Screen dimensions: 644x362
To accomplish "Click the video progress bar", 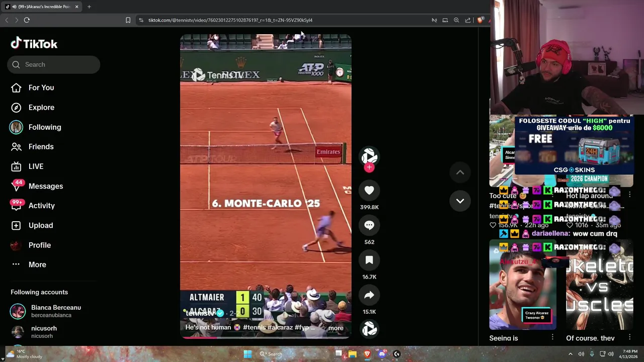I will pyautogui.click(x=266, y=338).
